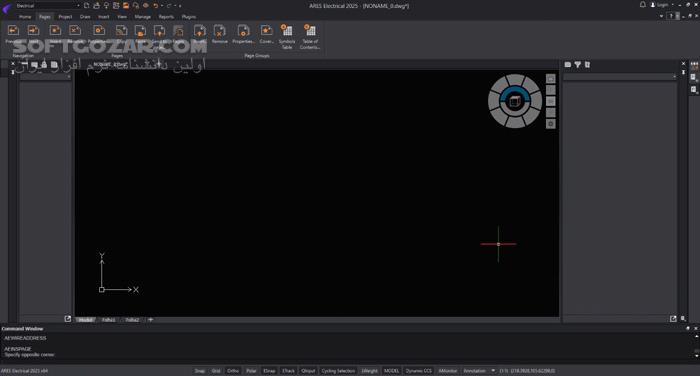Insert a Table of Contents
Screen dimensions: 700x376
coord(310,37)
